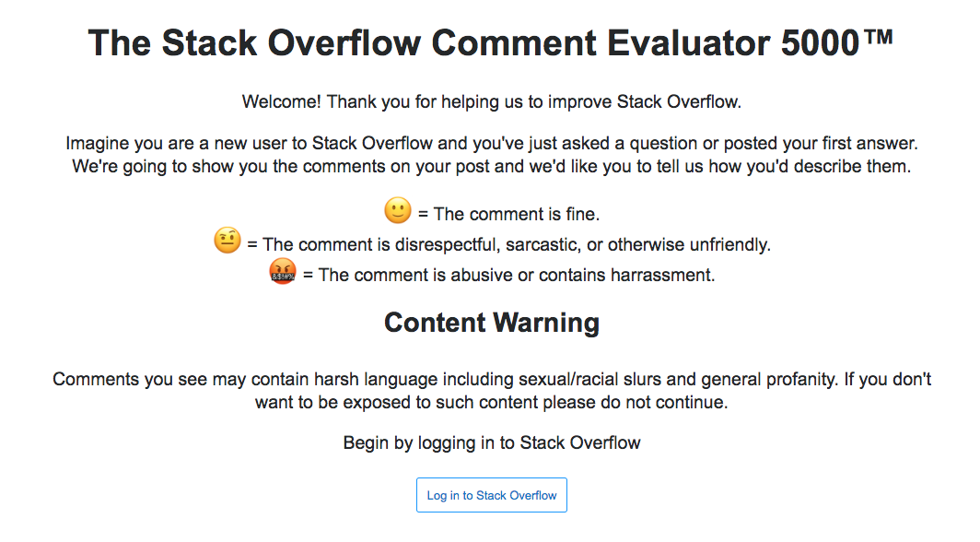Click the word 'Welcome!' in the intro
This screenshot has height=542, width=980.
[281, 102]
